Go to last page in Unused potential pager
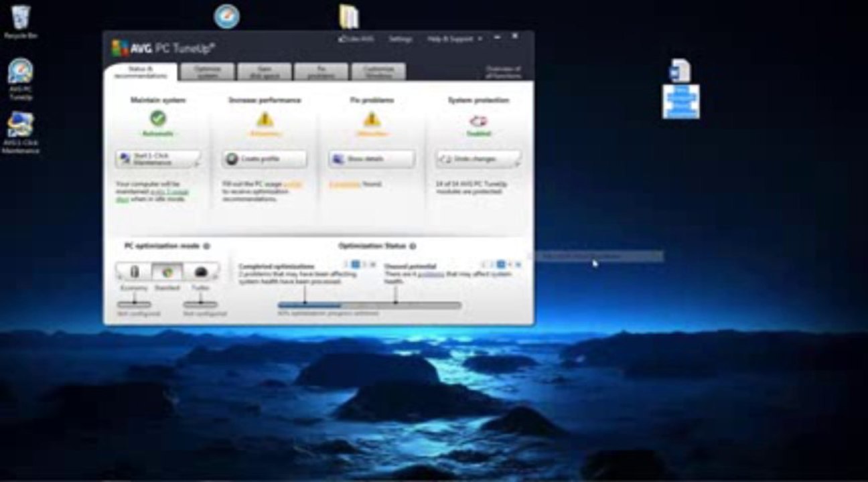Viewport: 868px width, 482px height. pyautogui.click(x=518, y=264)
